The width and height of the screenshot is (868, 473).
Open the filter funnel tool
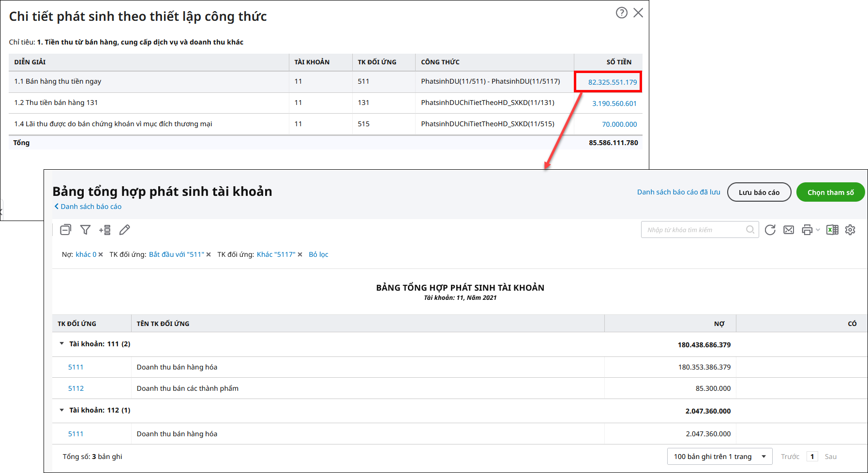[85, 230]
